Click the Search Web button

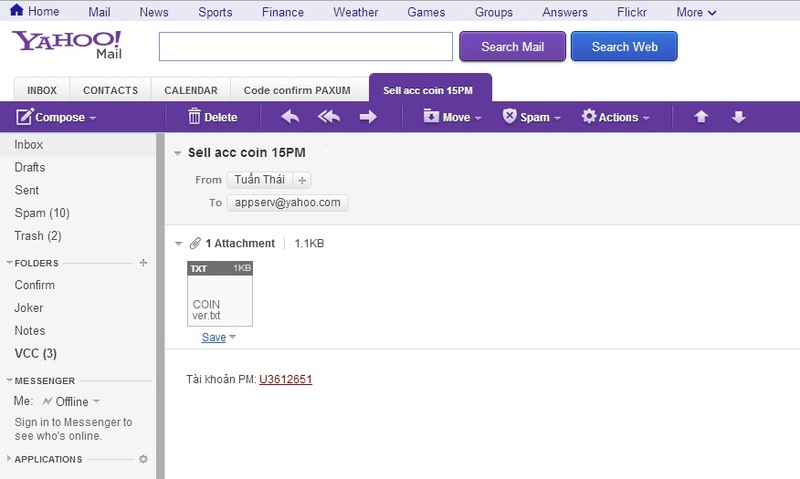624,46
